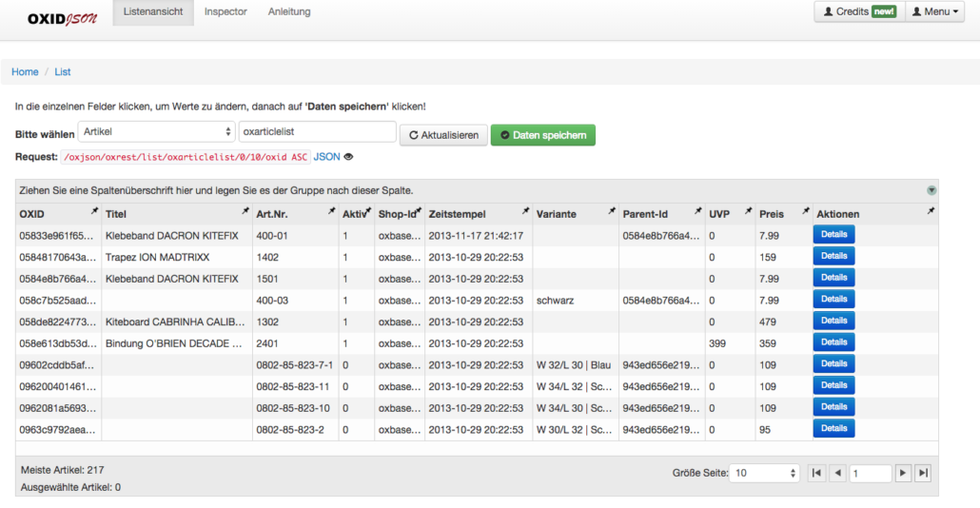Collapse grouping panel with round arrow icon

click(x=931, y=190)
